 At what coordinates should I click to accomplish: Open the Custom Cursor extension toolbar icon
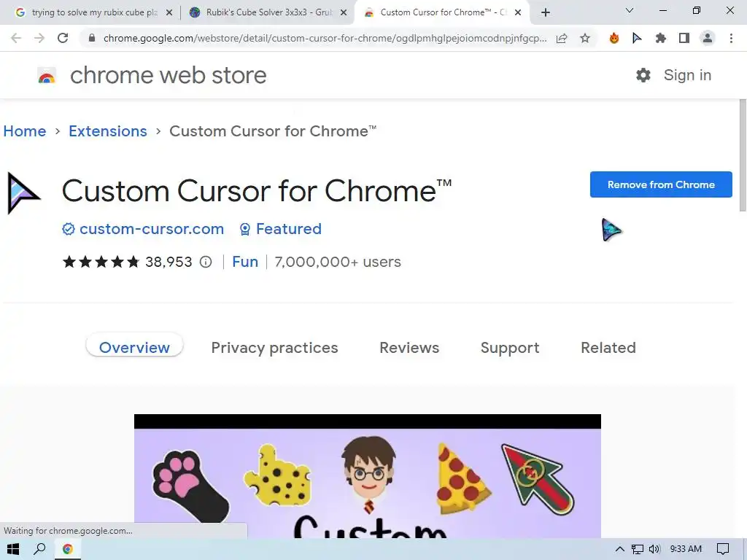click(x=637, y=38)
